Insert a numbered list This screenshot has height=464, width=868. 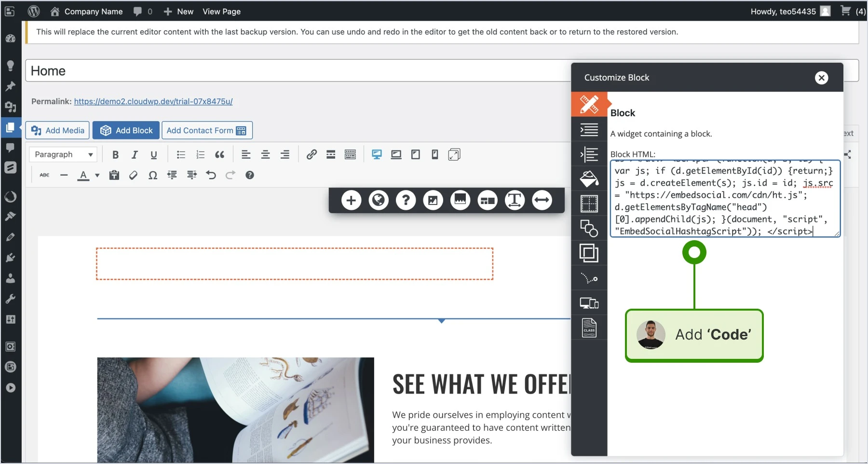[201, 154]
